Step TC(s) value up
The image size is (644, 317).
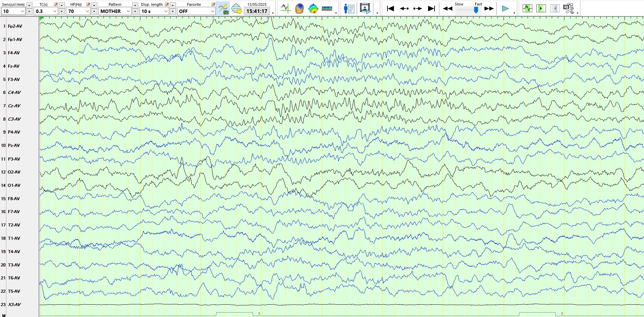click(x=61, y=5)
